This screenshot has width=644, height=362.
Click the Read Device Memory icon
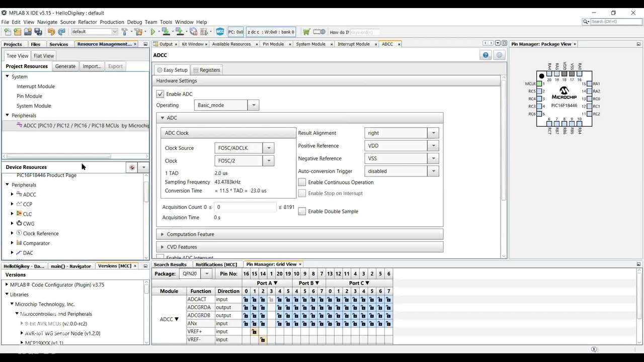click(x=180, y=32)
